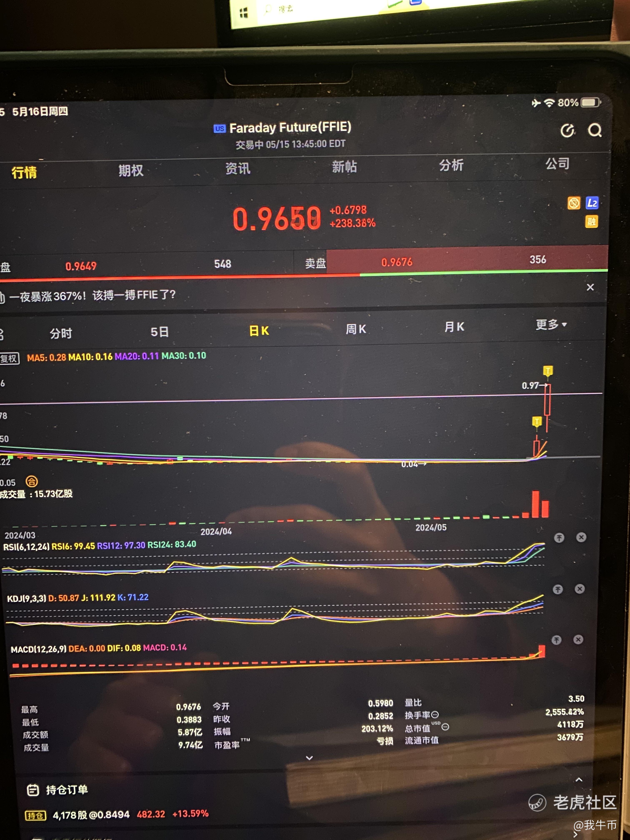Open the search magnifier icon
The width and height of the screenshot is (630, 840).
[595, 130]
